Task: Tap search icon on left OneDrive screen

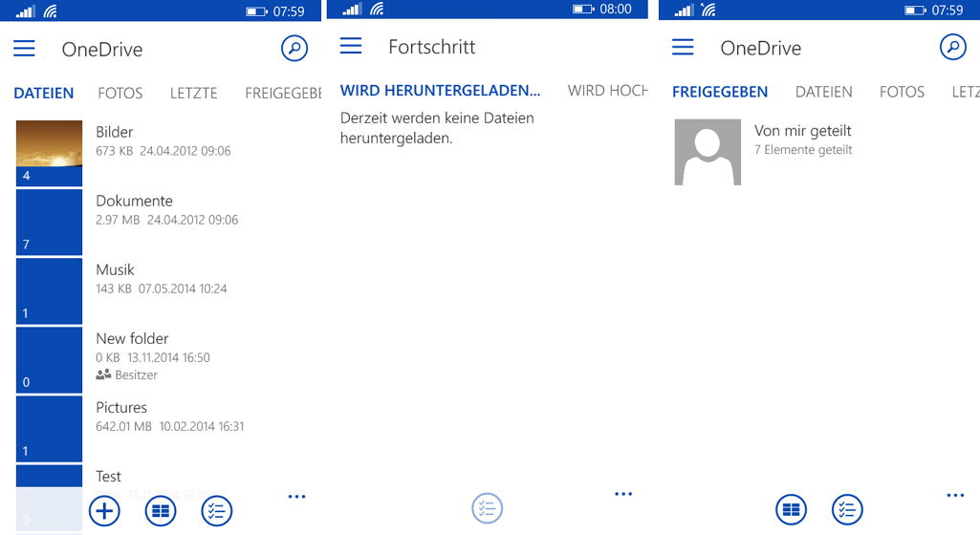Action: pos(294,48)
